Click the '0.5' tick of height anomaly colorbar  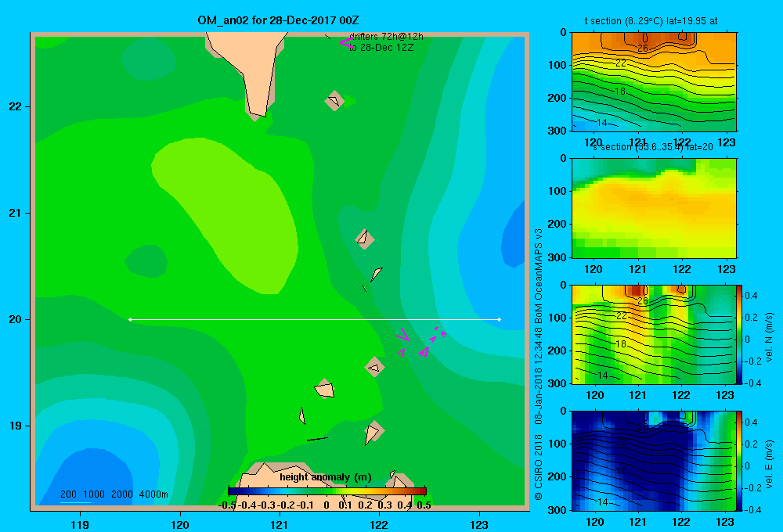(424, 505)
